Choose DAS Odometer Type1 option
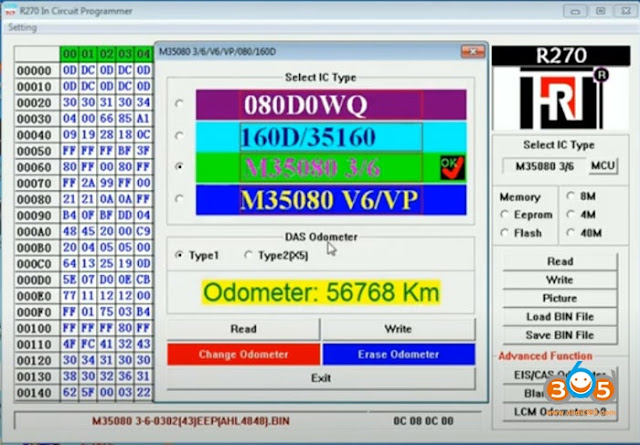Image resolution: width=640 pixels, height=445 pixels. pyautogui.click(x=197, y=256)
